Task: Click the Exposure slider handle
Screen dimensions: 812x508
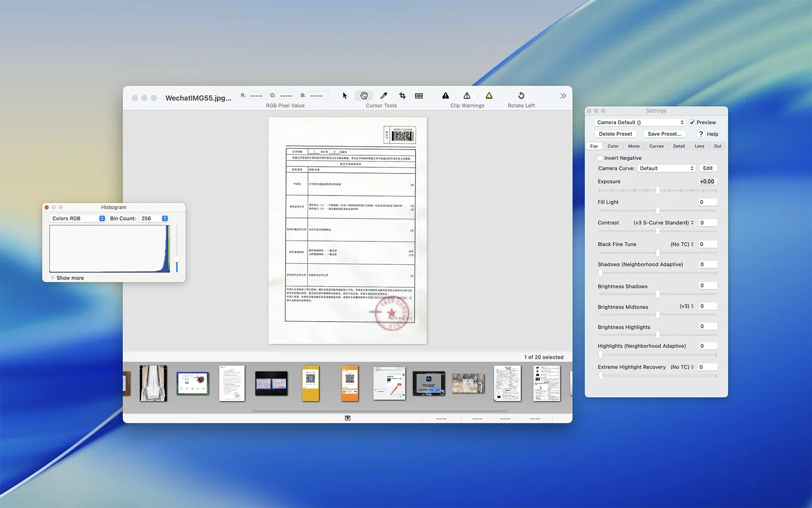Action: click(x=658, y=191)
